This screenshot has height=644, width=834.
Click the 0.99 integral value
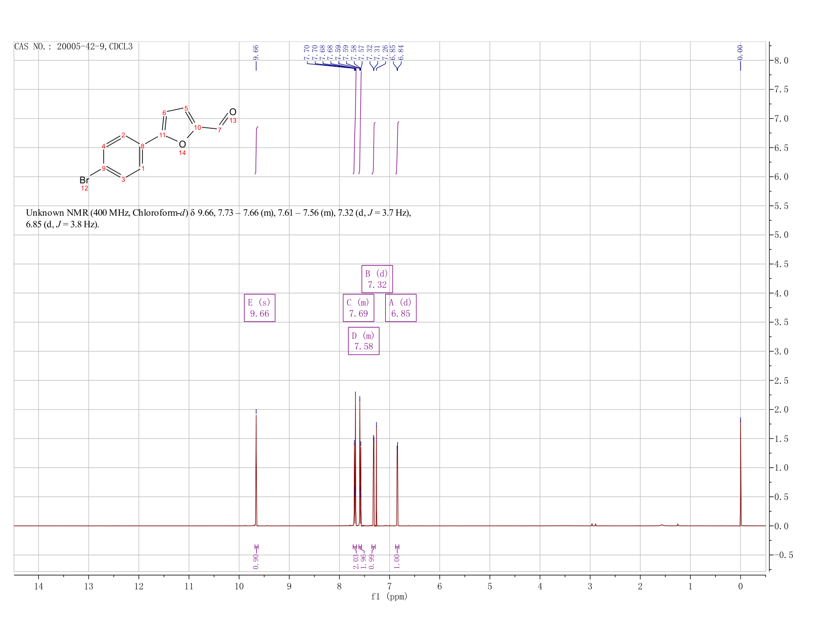(372, 561)
